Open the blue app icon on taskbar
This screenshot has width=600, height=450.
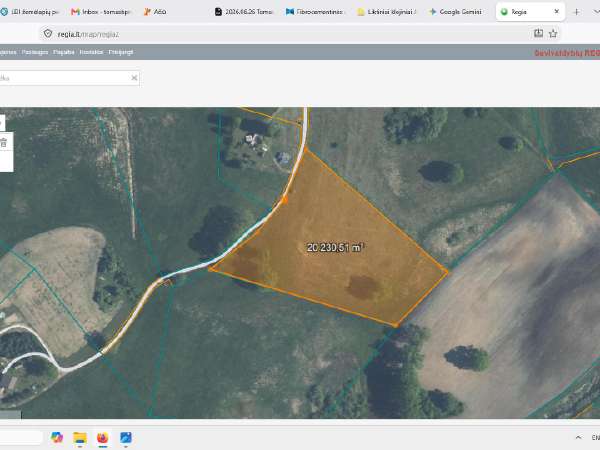tap(126, 437)
